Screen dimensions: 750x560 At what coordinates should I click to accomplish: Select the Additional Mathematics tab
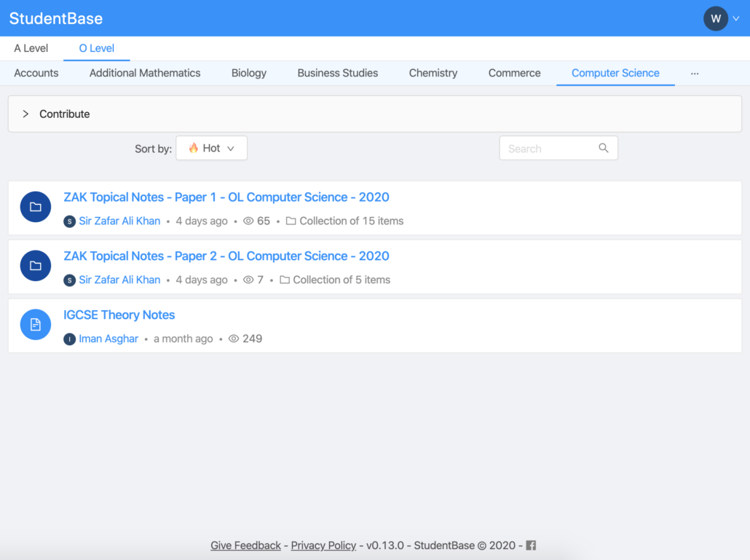pyautogui.click(x=145, y=74)
